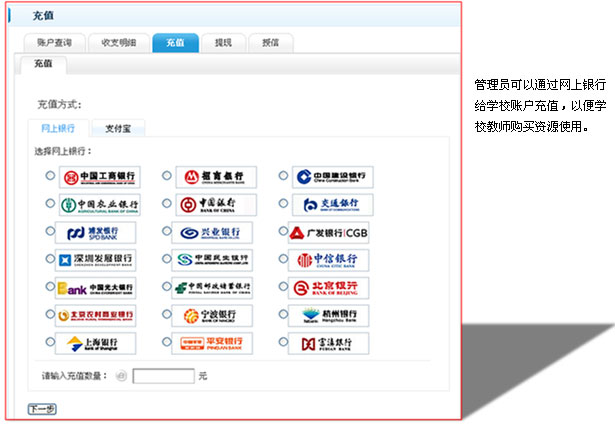Click the 中国工商银行 (ICBC) bank logo

click(100, 177)
